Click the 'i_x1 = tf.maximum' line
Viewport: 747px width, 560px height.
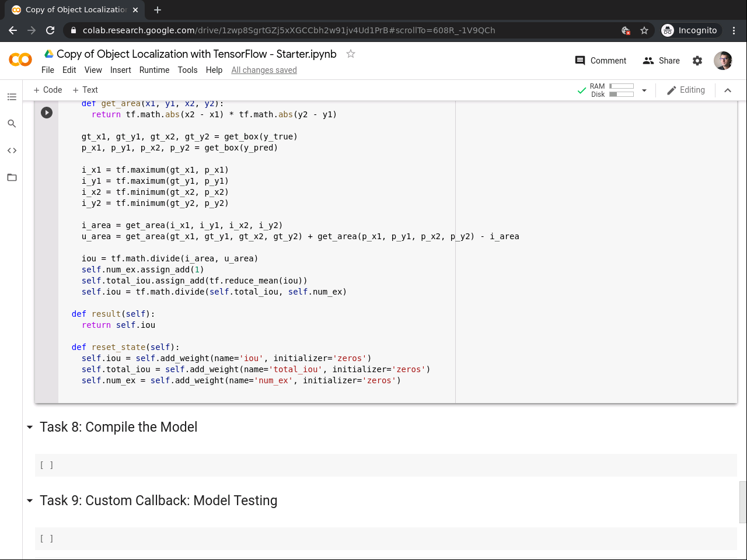[155, 170]
